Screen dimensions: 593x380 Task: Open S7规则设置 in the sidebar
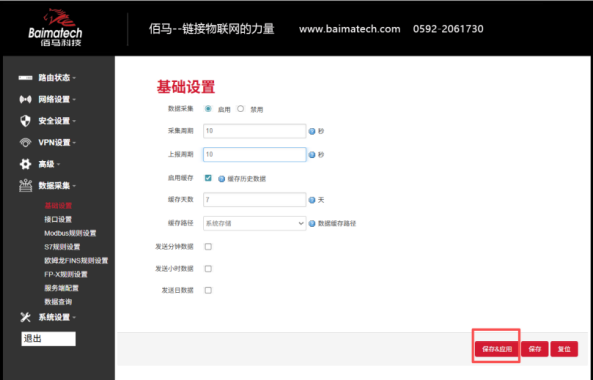(62, 247)
